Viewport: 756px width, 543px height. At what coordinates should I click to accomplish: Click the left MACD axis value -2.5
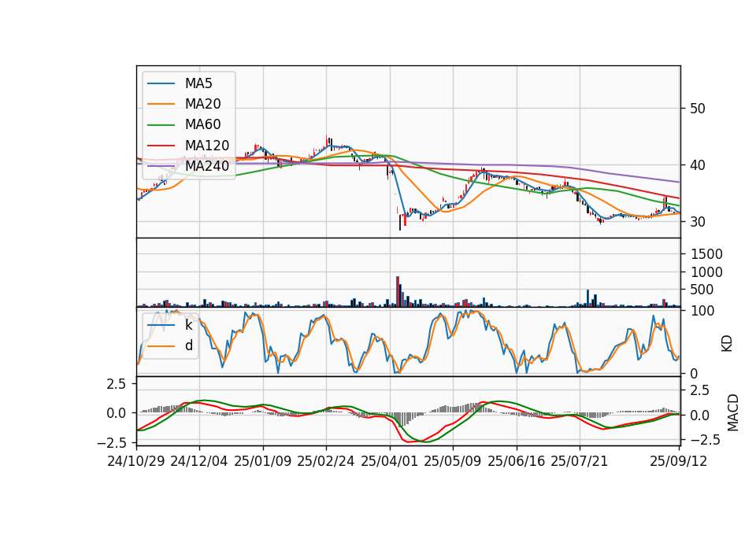coord(111,442)
